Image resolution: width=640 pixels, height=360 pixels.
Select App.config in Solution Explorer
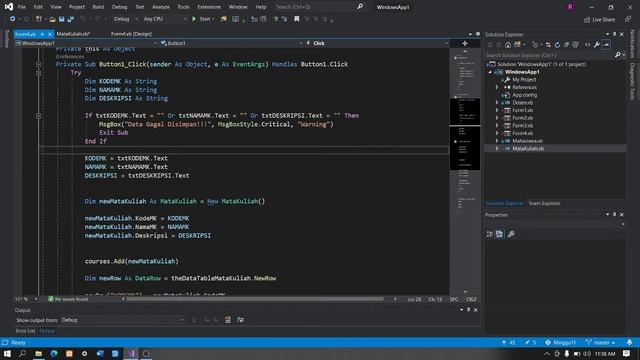click(x=524, y=95)
